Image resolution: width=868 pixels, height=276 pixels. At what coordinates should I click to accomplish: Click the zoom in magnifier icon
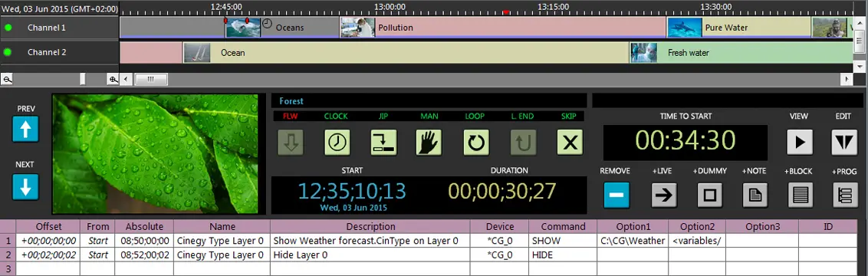pos(113,80)
